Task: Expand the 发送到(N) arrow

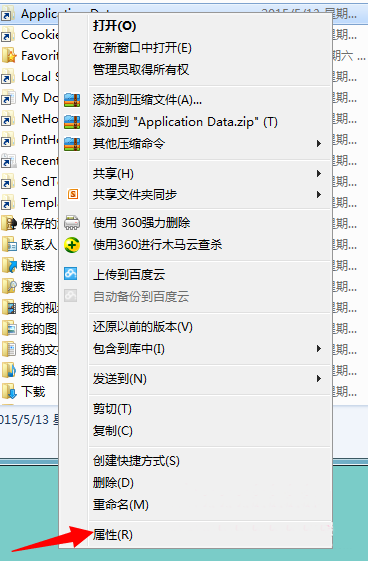Action: [319, 379]
